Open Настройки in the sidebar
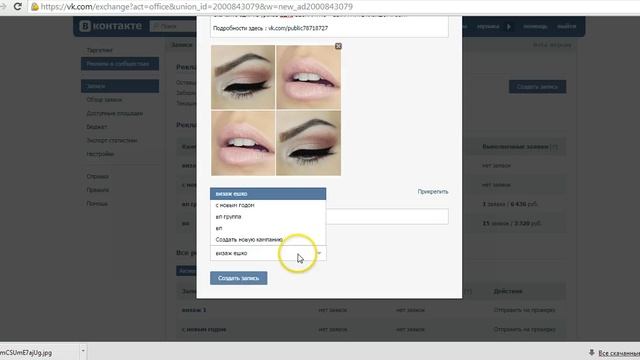 [100, 154]
